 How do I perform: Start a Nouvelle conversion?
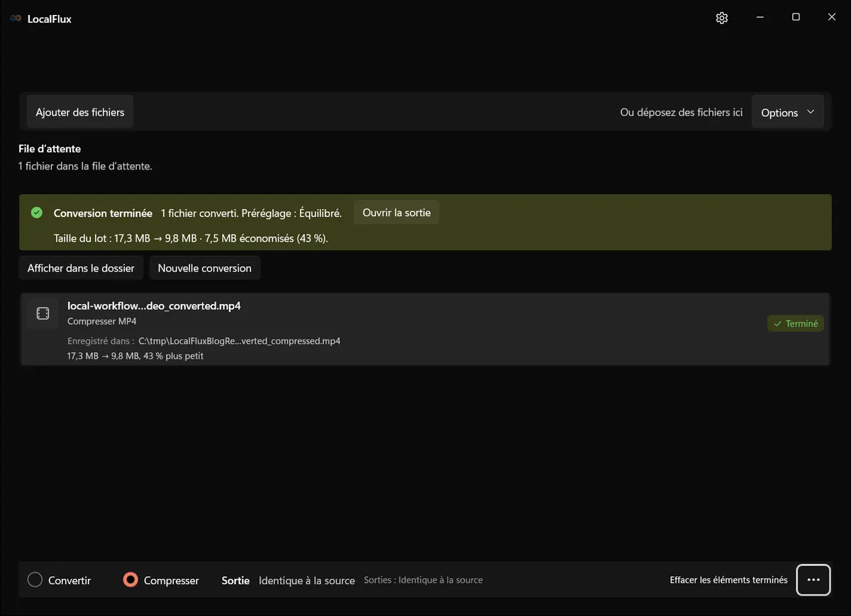pyautogui.click(x=204, y=268)
